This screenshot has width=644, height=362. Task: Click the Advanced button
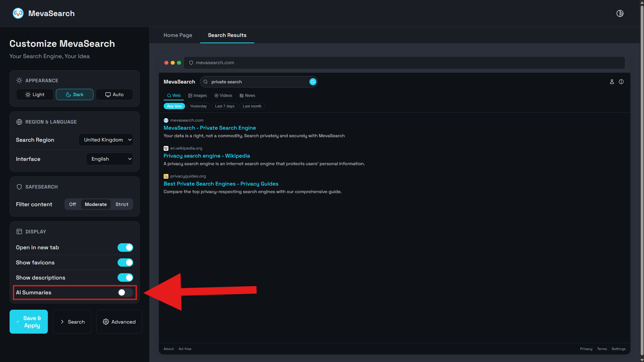[x=119, y=322]
